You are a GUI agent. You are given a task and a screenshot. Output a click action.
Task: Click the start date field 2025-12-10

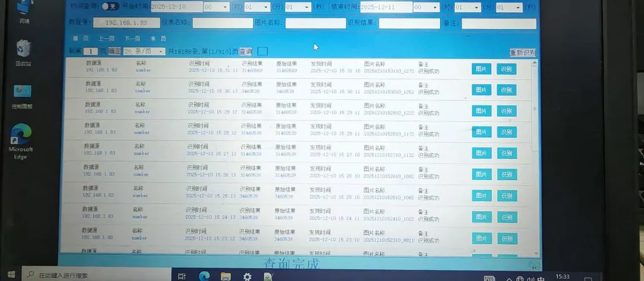point(177,7)
